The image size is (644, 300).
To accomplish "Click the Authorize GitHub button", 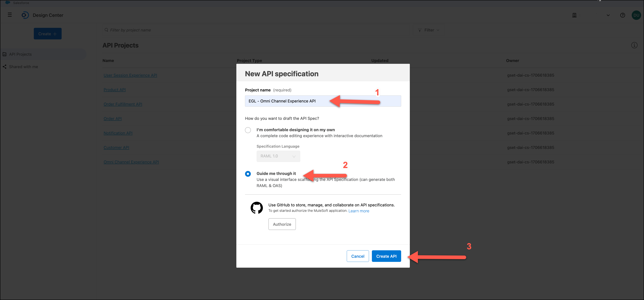I will (x=282, y=224).
